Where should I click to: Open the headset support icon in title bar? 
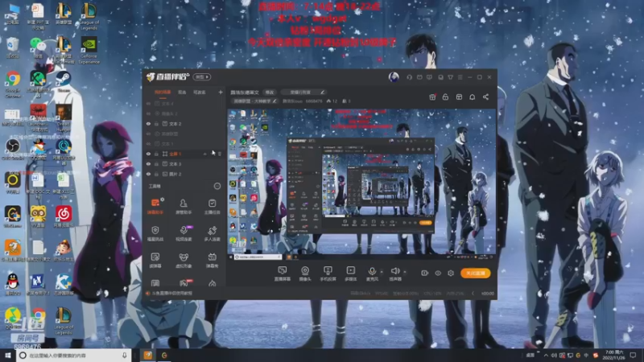click(409, 77)
